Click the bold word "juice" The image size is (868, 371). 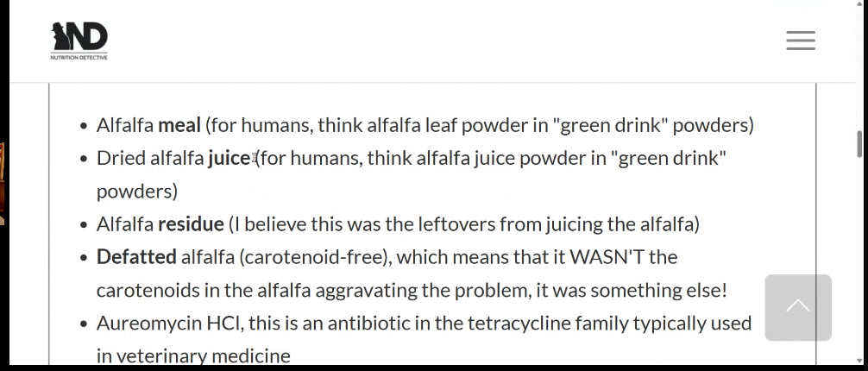pyautogui.click(x=229, y=159)
